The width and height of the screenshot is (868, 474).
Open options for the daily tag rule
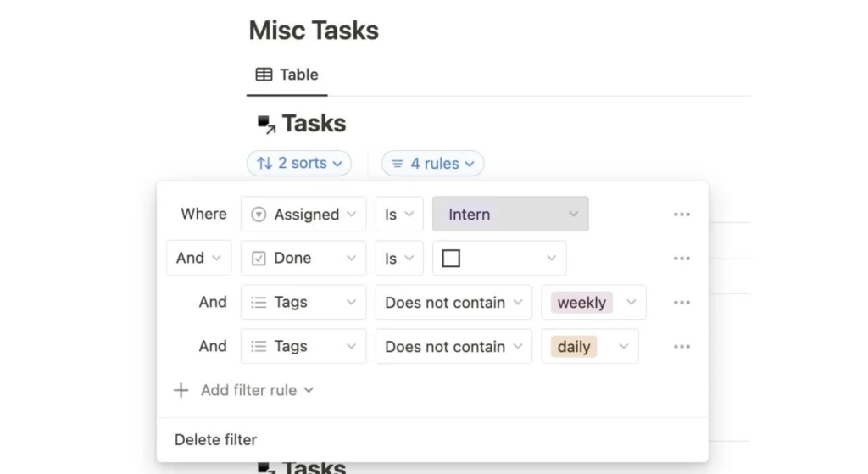(x=682, y=347)
